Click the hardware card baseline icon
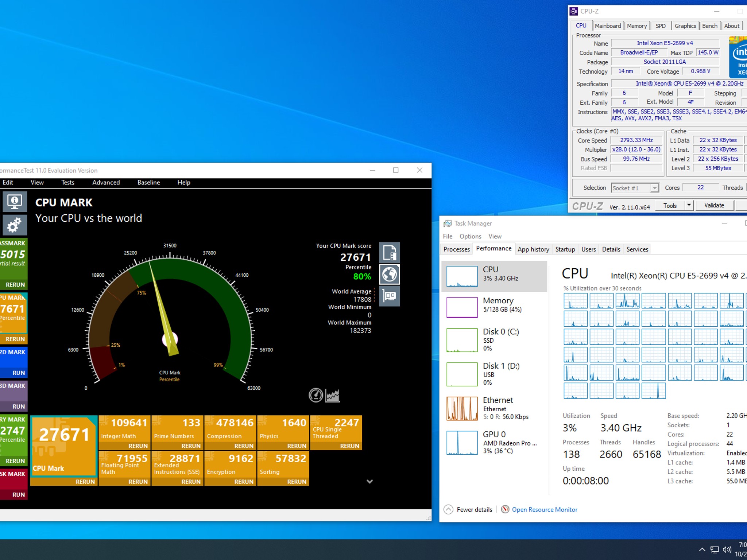The width and height of the screenshot is (747, 560). [390, 296]
